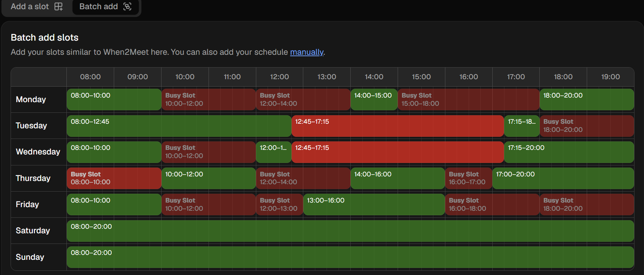Select Thursday's 17:00–20:00 slot

563,178
